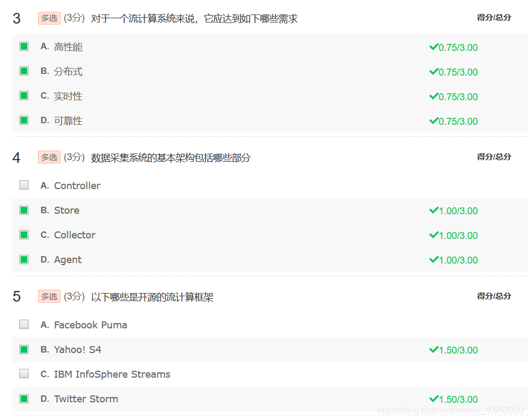Click the Store option label
Viewport: 528px width, 420px height.
tap(67, 210)
